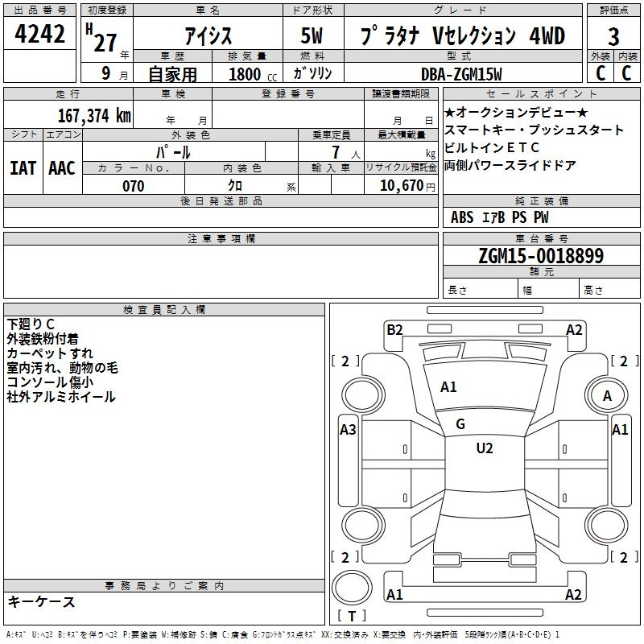
Task: Select exterior color パール
Action: point(173,152)
